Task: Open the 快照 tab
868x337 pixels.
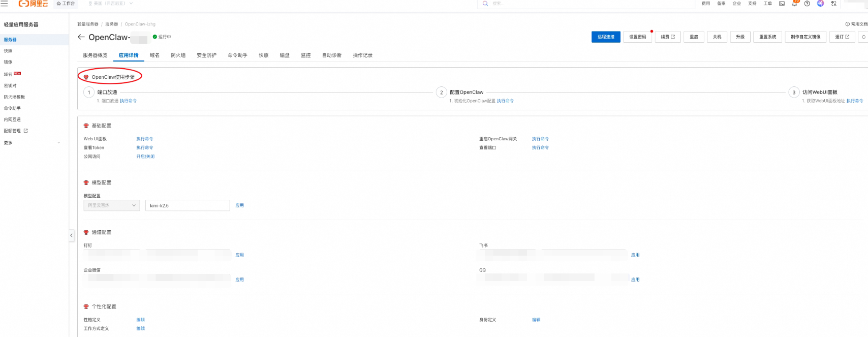Action: click(x=264, y=55)
